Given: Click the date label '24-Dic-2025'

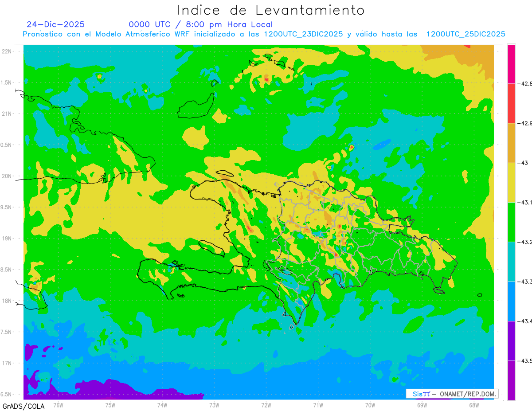Looking at the screenshot, I should pos(55,24).
